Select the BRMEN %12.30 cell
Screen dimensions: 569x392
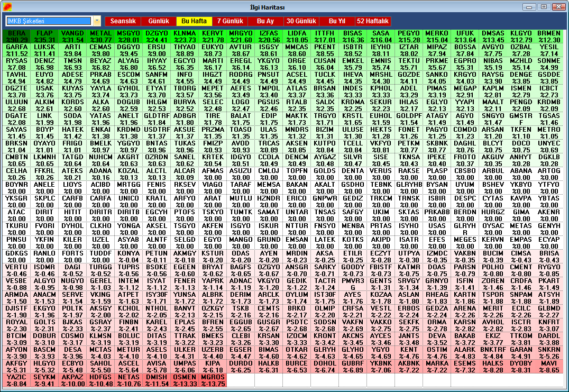point(549,37)
